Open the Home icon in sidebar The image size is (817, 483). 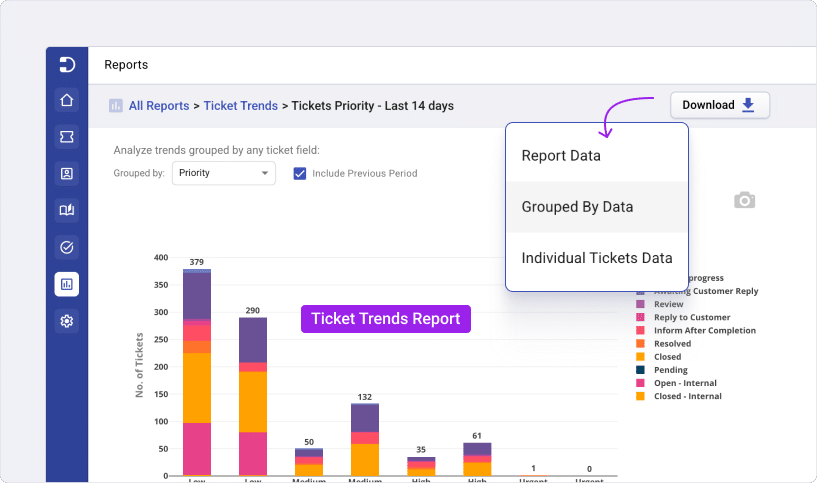point(67,100)
